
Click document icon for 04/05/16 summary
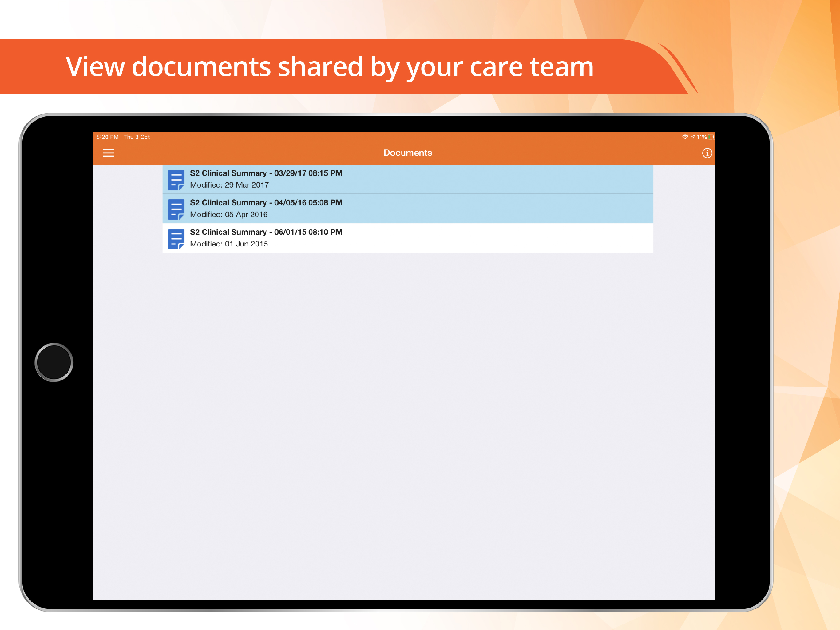pos(176,209)
